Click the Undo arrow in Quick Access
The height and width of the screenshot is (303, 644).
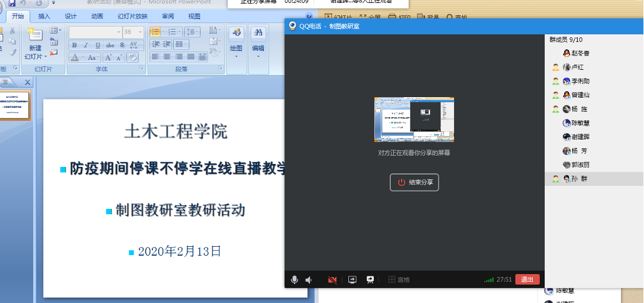click(x=23, y=3)
